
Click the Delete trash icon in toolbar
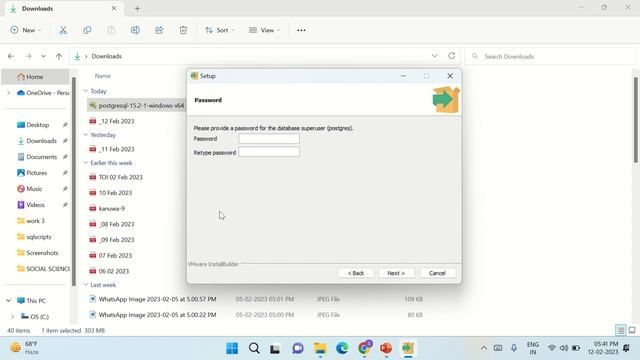point(183,30)
